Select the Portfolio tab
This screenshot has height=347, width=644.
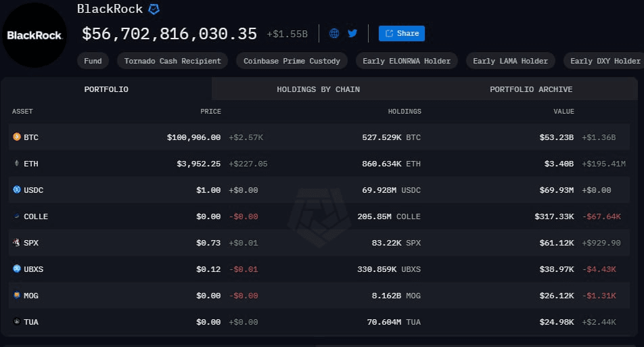(106, 89)
